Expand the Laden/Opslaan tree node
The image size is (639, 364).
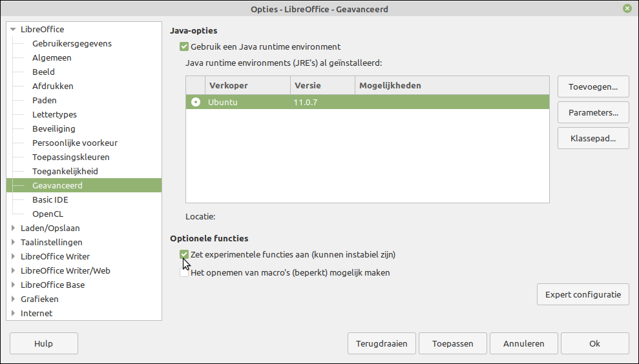(x=14, y=228)
